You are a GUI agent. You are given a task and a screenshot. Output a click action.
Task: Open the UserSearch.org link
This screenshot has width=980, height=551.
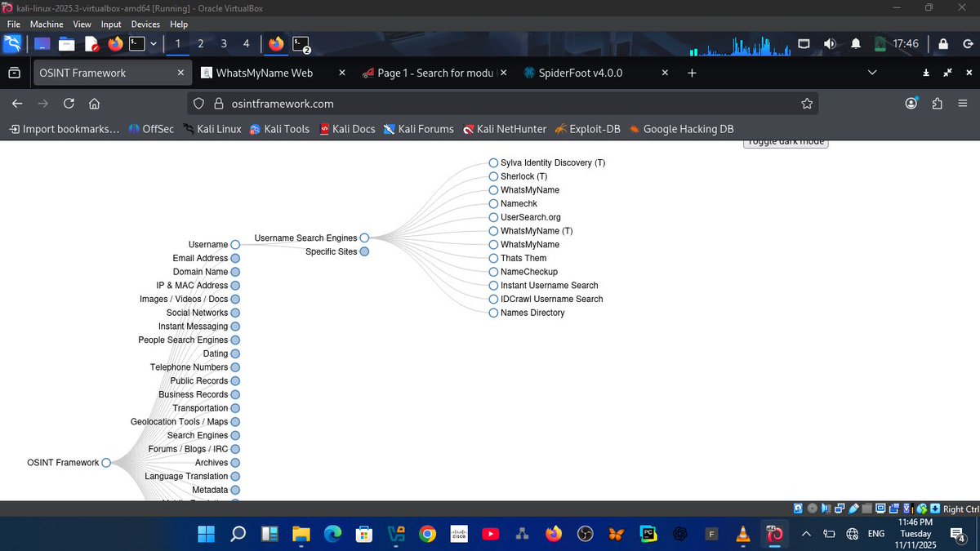(x=530, y=217)
